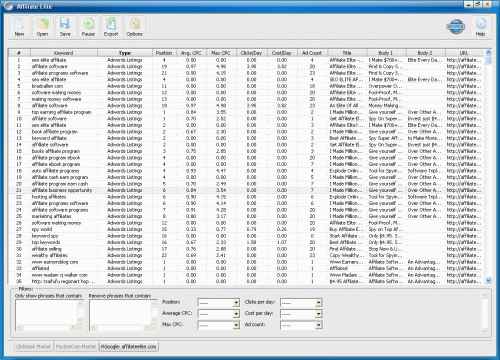The height and width of the screenshot is (360, 500).
Task: Open the Options gear icon
Action: click(134, 27)
